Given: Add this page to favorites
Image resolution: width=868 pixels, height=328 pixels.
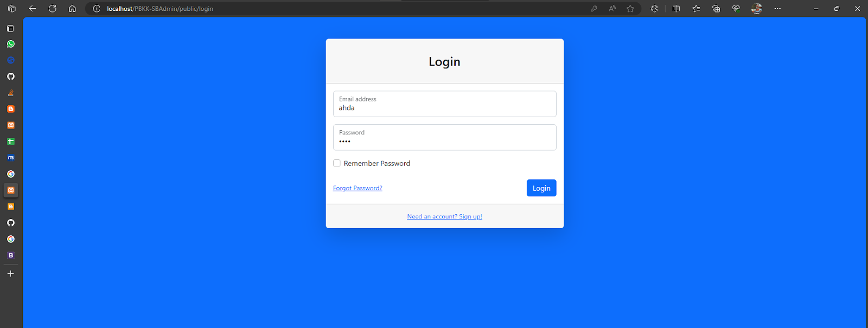Looking at the screenshot, I should point(630,9).
